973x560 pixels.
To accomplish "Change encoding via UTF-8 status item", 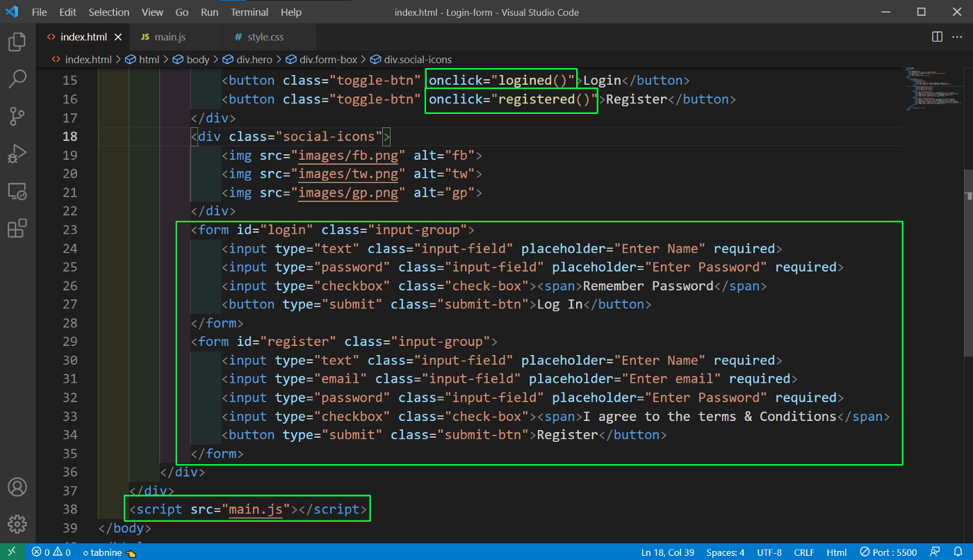I will 769,552.
